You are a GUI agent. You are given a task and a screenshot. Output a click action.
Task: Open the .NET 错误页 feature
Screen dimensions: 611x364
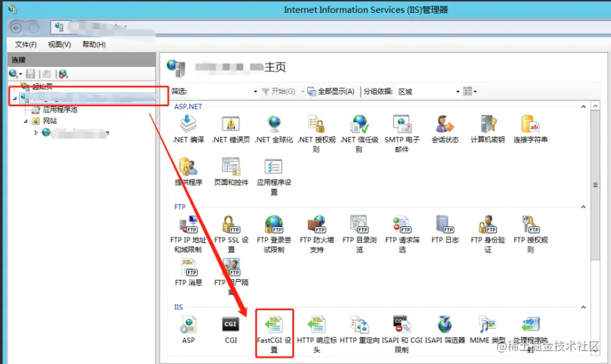230,130
